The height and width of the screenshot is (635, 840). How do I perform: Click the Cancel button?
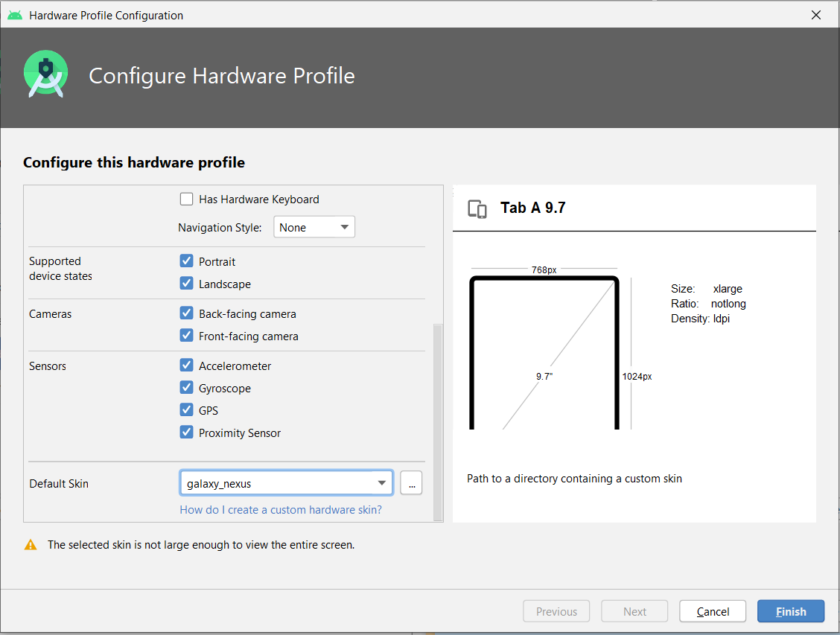(713, 611)
